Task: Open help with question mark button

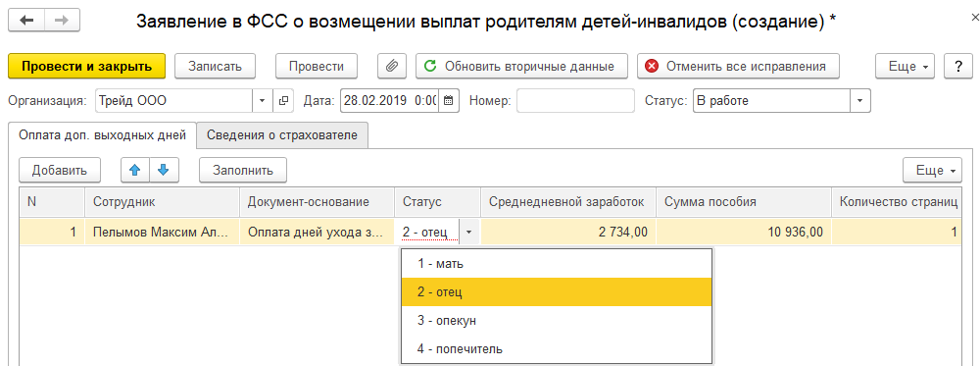Action: tap(957, 67)
